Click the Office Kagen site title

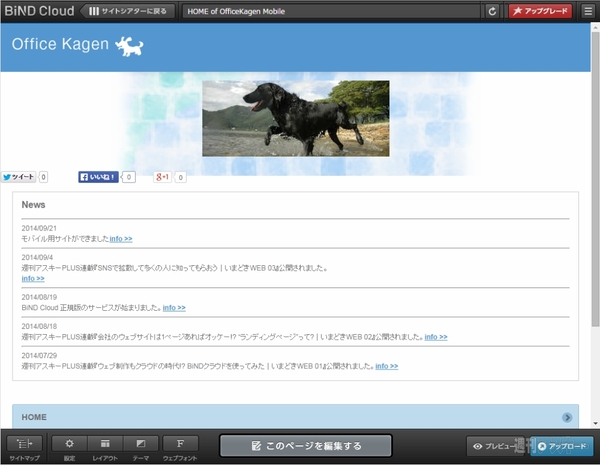(60, 44)
